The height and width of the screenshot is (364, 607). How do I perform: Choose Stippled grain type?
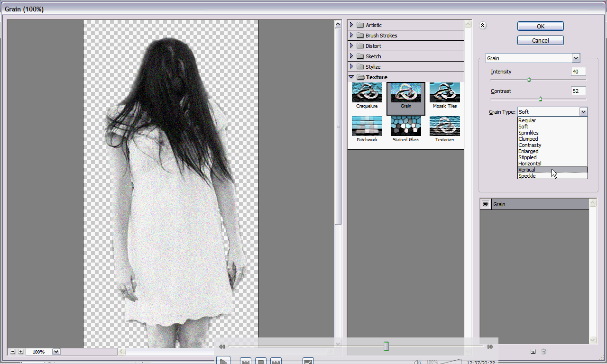click(x=552, y=157)
